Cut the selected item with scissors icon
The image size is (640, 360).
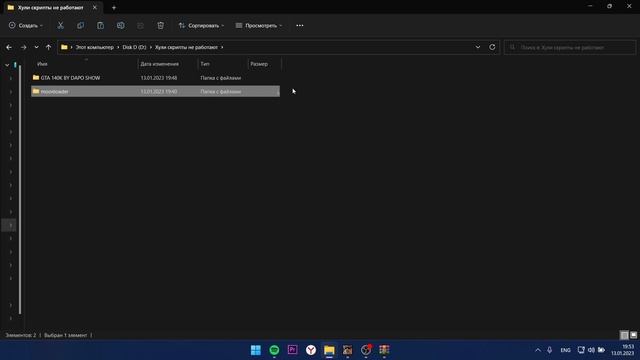[60, 25]
